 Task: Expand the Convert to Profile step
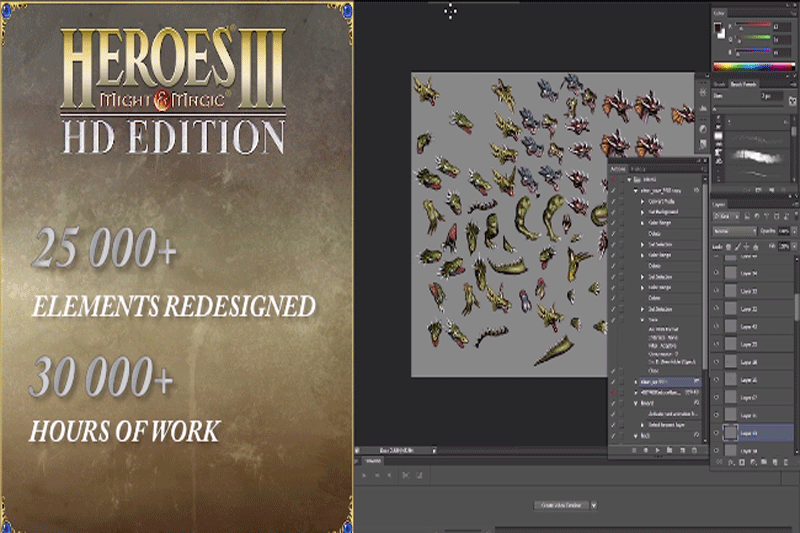[642, 201]
